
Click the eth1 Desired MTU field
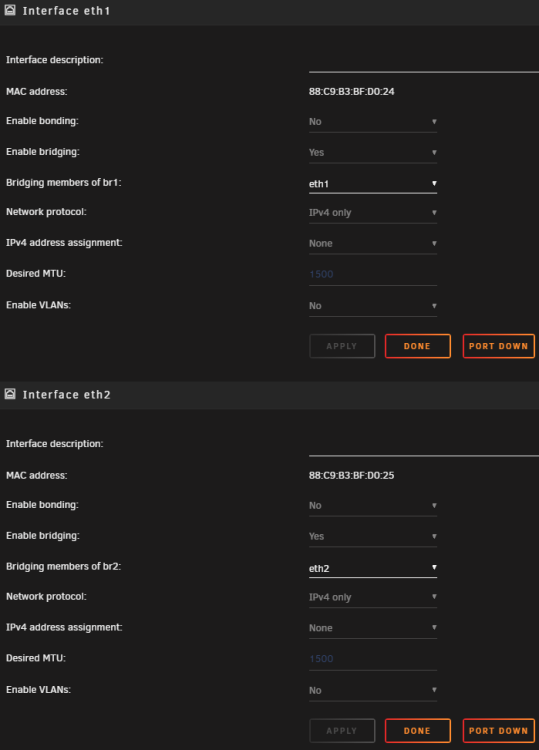coord(373,275)
